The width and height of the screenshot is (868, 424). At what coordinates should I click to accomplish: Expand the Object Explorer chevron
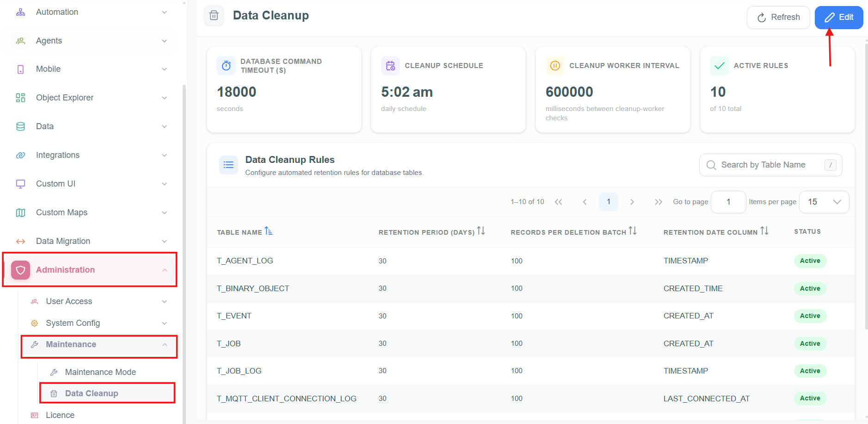click(164, 98)
